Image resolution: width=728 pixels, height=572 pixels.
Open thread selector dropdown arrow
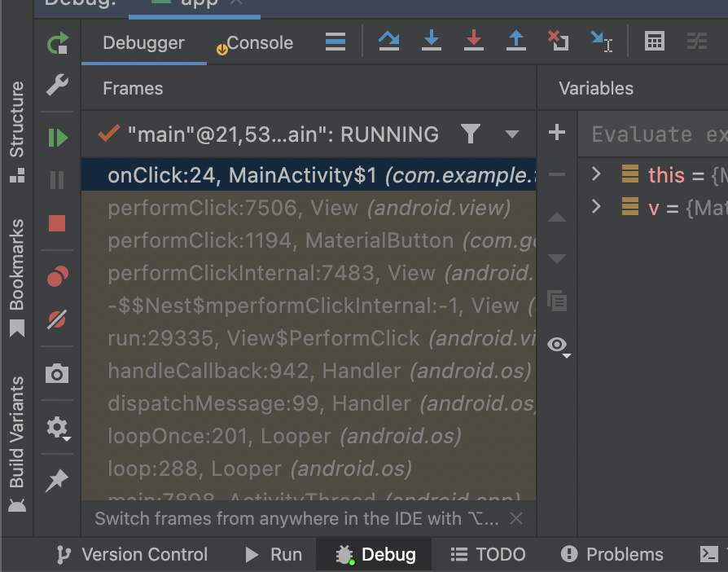tap(512, 134)
